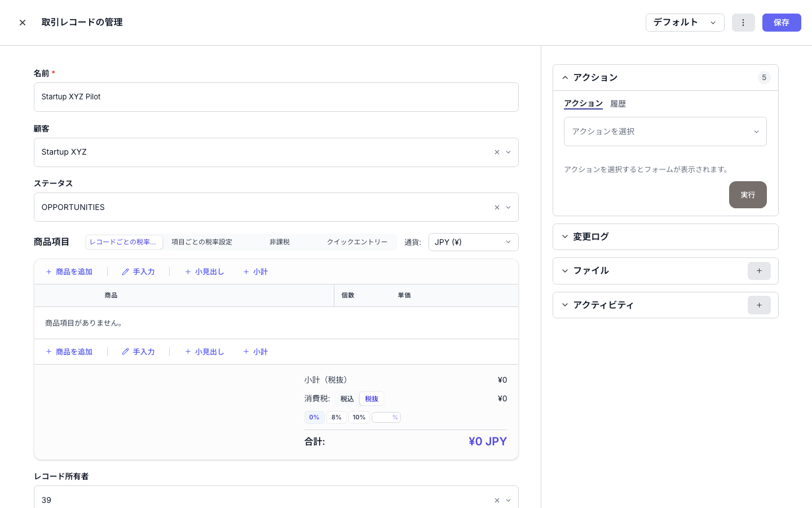The height and width of the screenshot is (508, 812).
Task: Select the 8% tax rate
Action: 337,417
